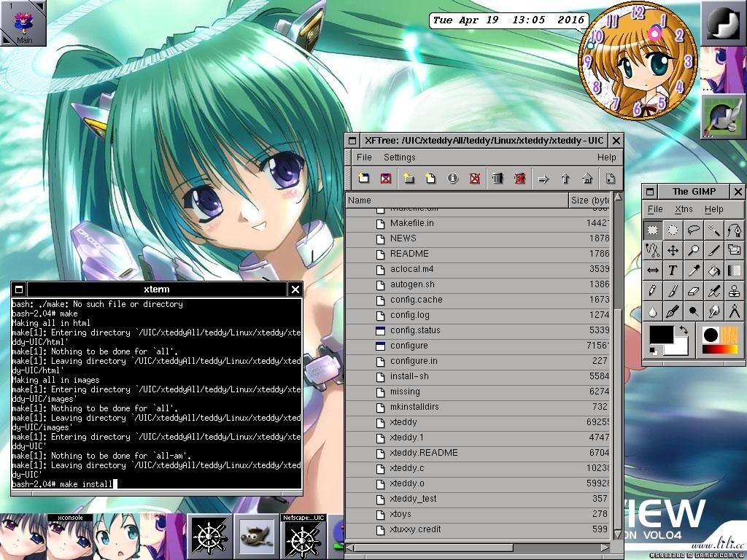The image size is (747, 560).
Task: Open GIMP's File menu
Action: [655, 209]
